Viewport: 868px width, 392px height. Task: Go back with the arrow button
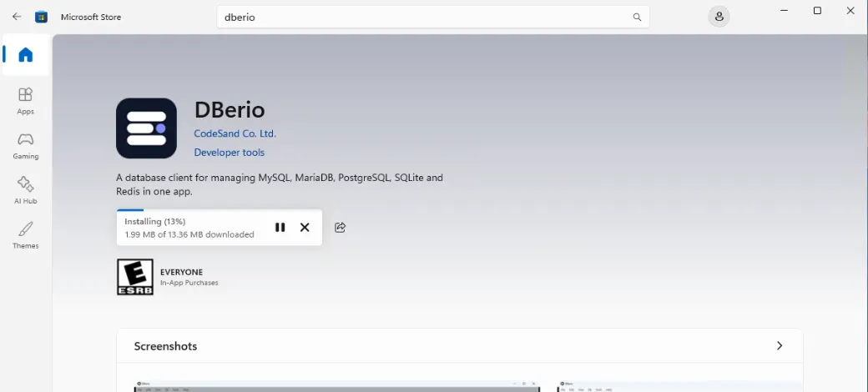[17, 17]
